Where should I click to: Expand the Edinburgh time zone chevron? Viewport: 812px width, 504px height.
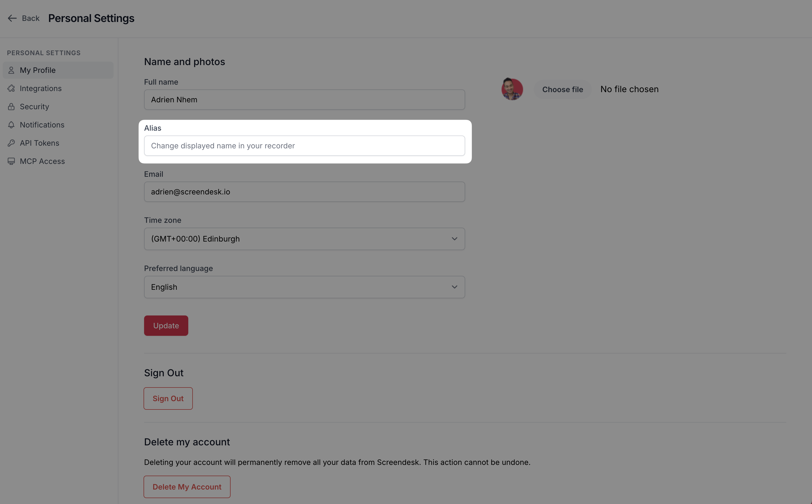tap(454, 239)
